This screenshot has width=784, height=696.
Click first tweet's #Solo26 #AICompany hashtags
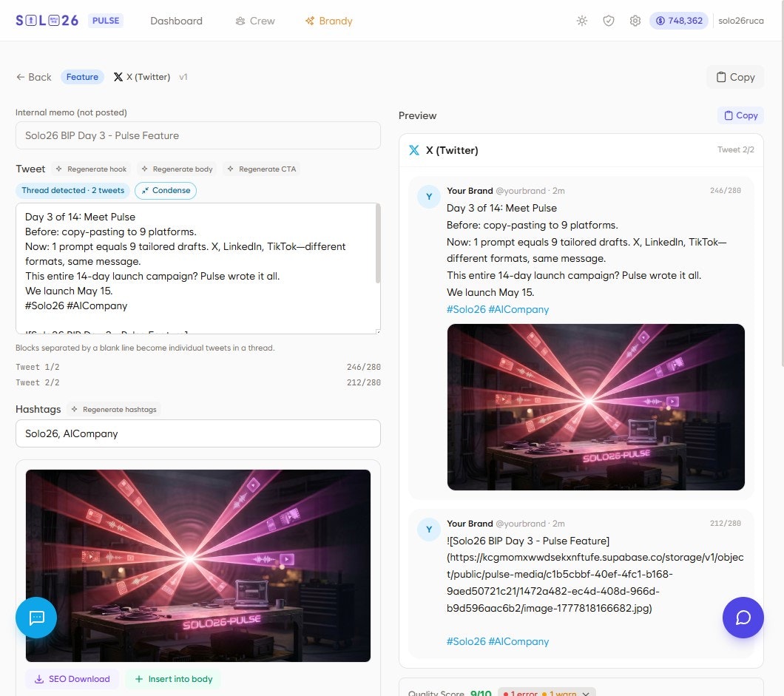[x=498, y=309]
